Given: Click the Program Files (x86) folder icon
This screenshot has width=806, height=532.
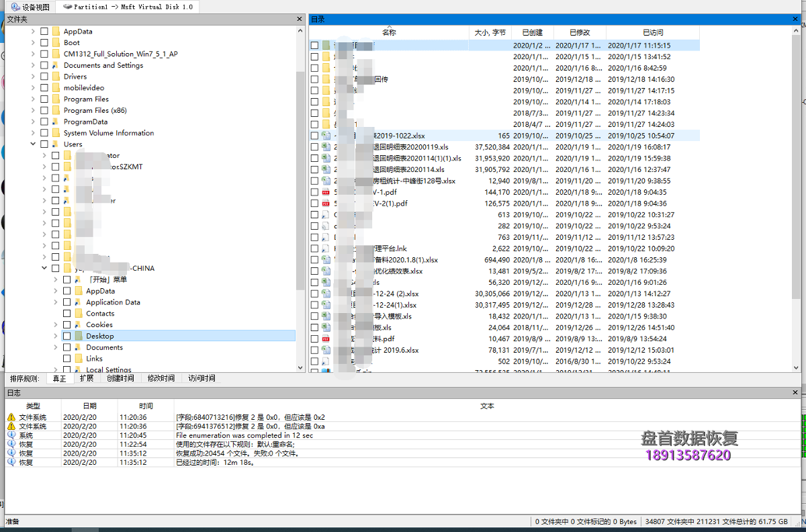Looking at the screenshot, I should point(56,110).
